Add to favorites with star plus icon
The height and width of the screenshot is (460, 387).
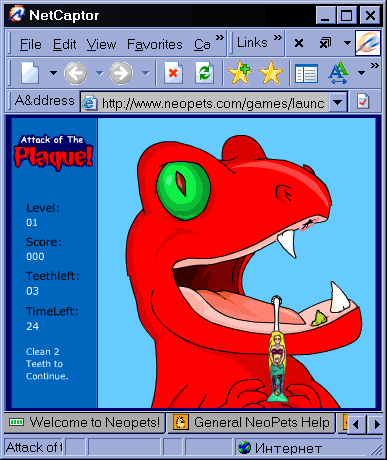pyautogui.click(x=240, y=73)
